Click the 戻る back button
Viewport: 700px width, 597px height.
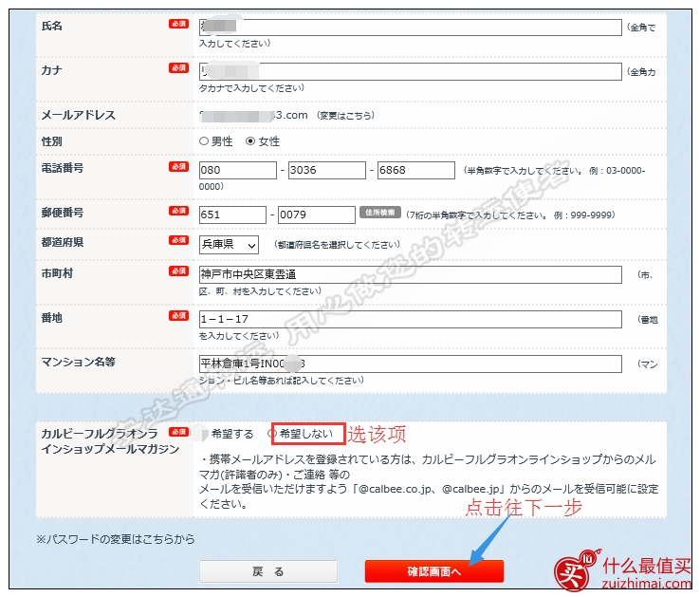coord(268,571)
